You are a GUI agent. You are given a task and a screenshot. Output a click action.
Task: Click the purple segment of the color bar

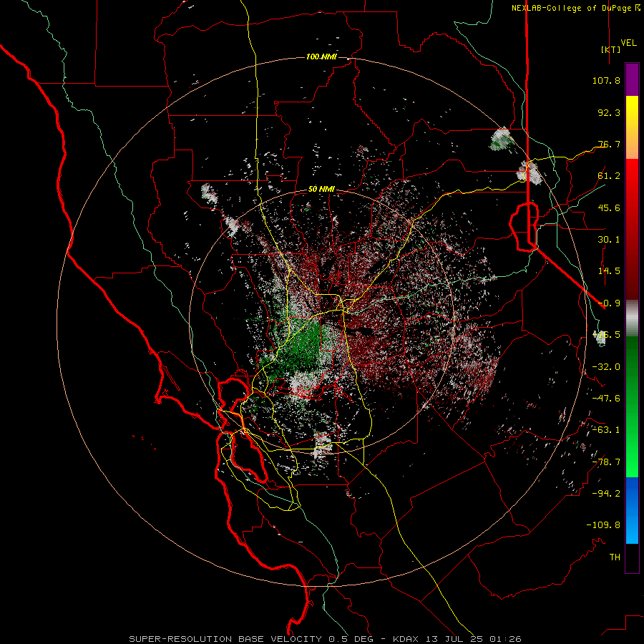point(632,79)
